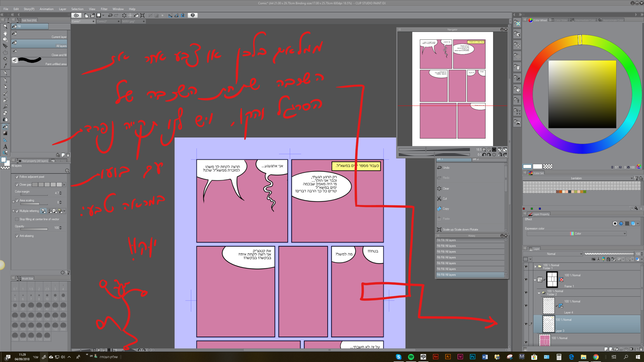Viewport: 644px width, 362px height.
Task: Open the Filter menu
Action: tap(104, 9)
